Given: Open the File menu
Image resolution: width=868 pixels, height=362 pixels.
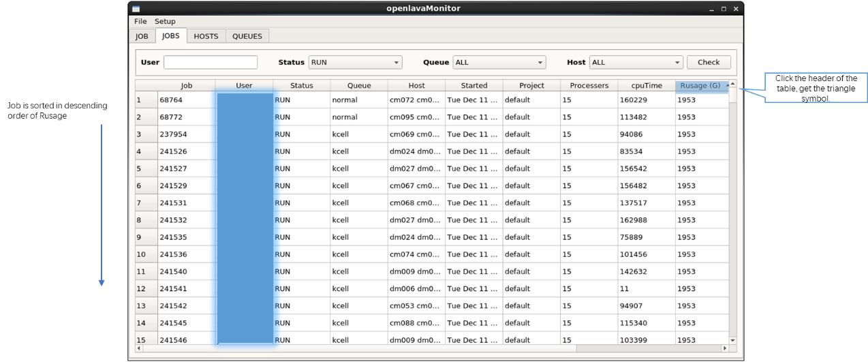Looking at the screenshot, I should 140,21.
